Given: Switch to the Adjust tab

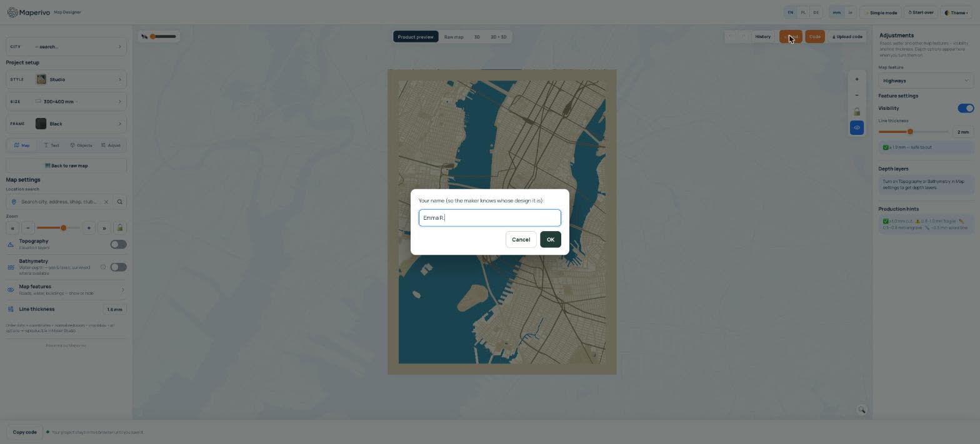Looking at the screenshot, I should coord(111,146).
